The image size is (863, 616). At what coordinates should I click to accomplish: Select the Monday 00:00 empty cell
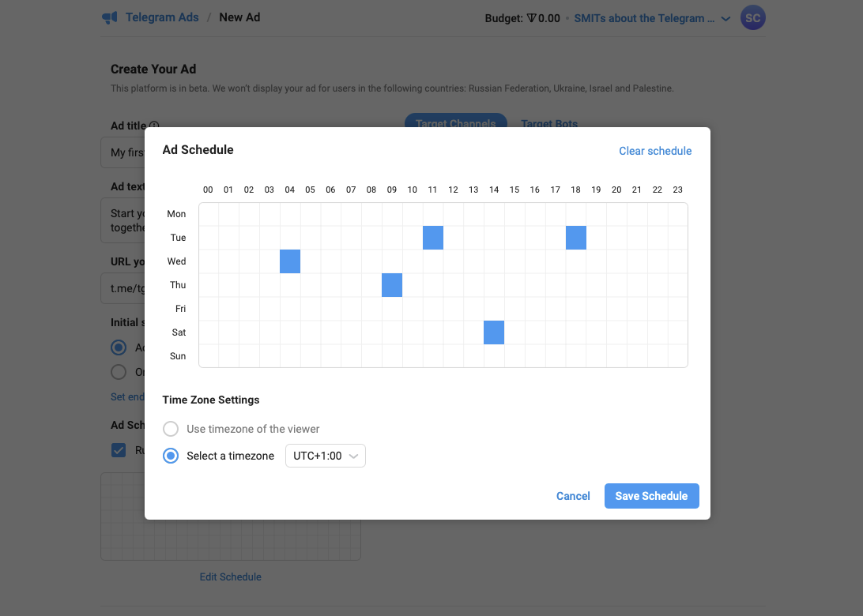click(x=209, y=214)
